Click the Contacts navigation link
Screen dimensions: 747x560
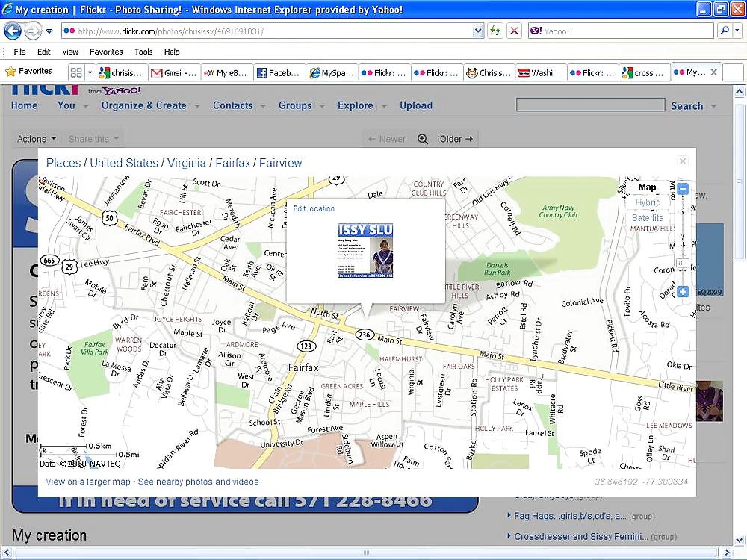(x=232, y=105)
